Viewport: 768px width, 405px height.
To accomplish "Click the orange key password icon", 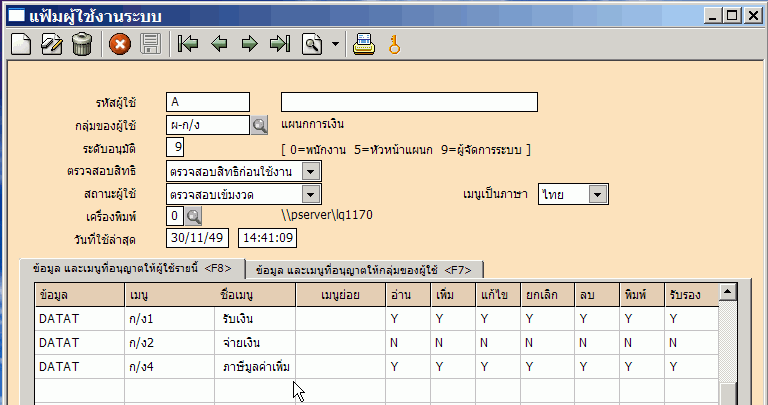I will [395, 44].
